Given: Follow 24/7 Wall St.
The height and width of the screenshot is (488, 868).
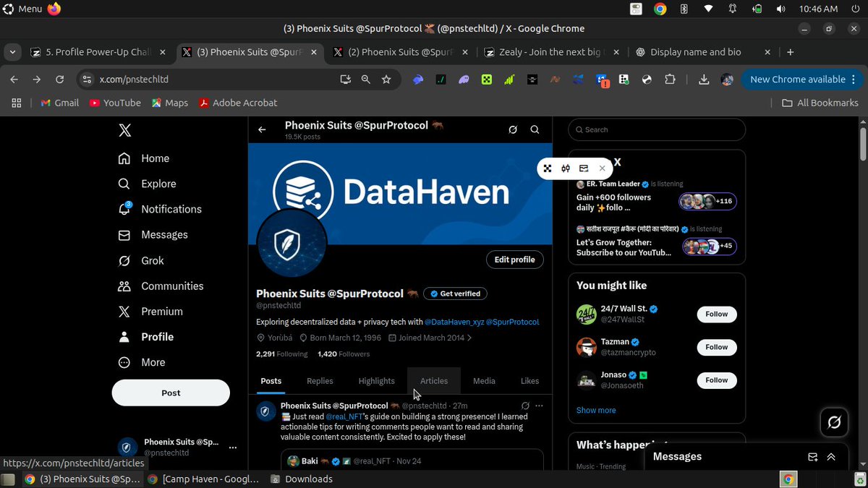Looking at the screenshot, I should pyautogui.click(x=717, y=314).
